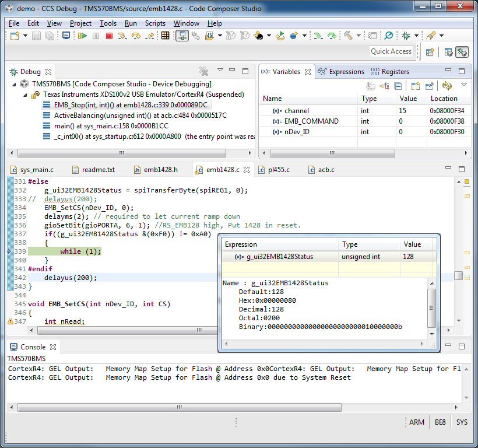Screen dimensions: 478x448
Task: Select the channel variable row
Action: coord(364,111)
